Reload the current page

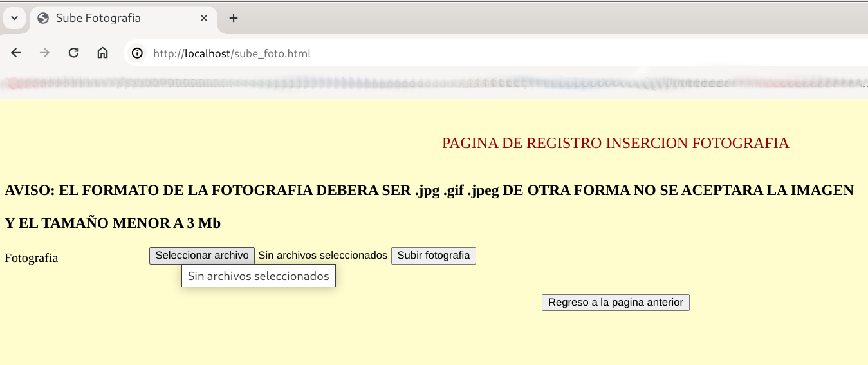[73, 53]
